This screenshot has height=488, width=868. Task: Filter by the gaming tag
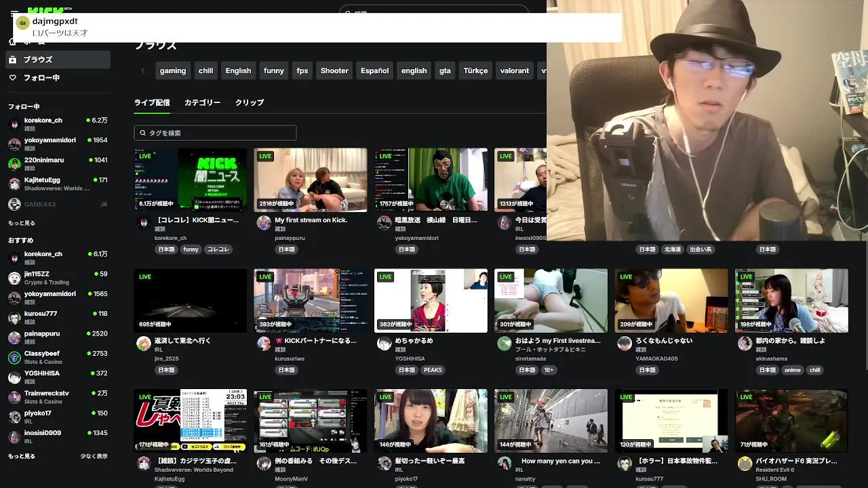(x=173, y=70)
